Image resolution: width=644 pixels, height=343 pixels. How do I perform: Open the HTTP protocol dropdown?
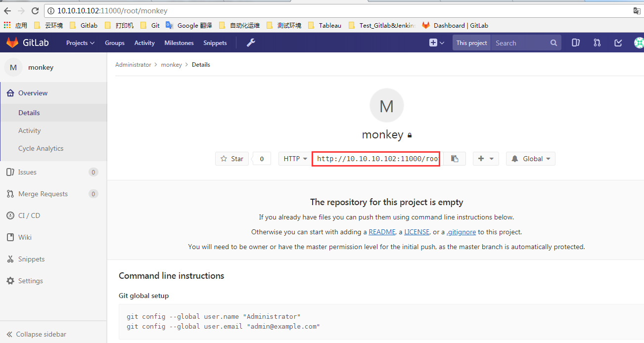[x=295, y=159]
